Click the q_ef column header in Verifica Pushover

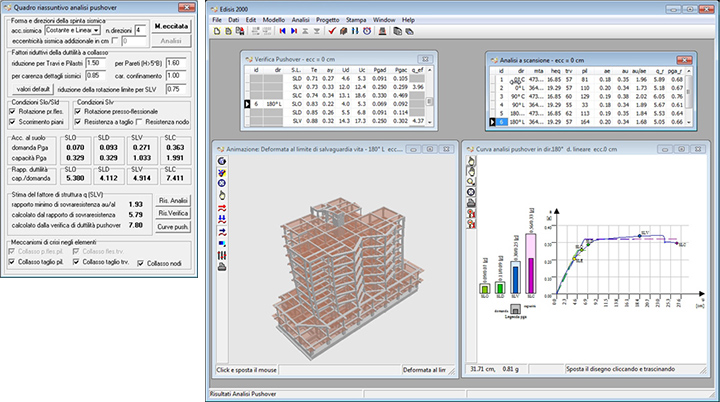coord(417,70)
